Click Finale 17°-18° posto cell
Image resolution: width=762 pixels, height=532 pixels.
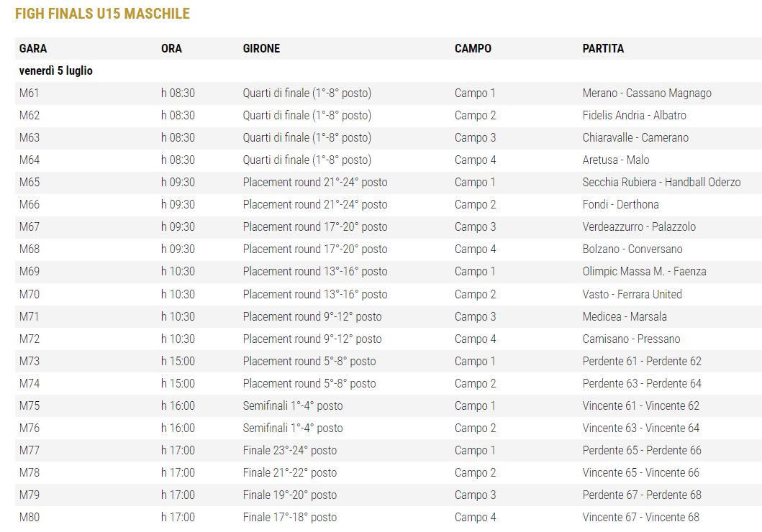[x=290, y=518]
